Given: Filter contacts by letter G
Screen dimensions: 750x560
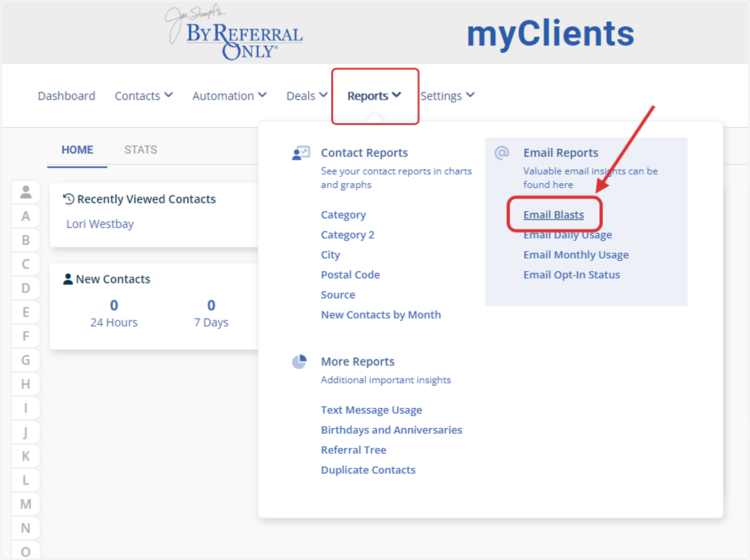Looking at the screenshot, I should pos(26,360).
